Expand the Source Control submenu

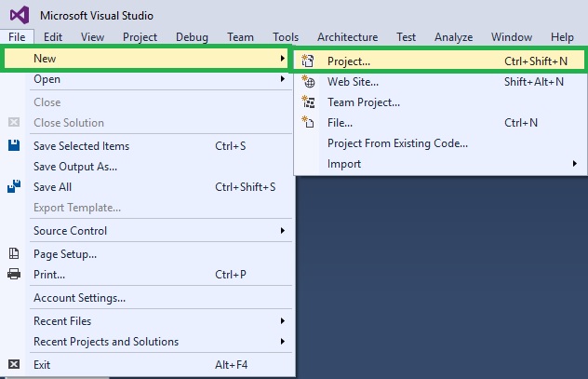point(283,231)
